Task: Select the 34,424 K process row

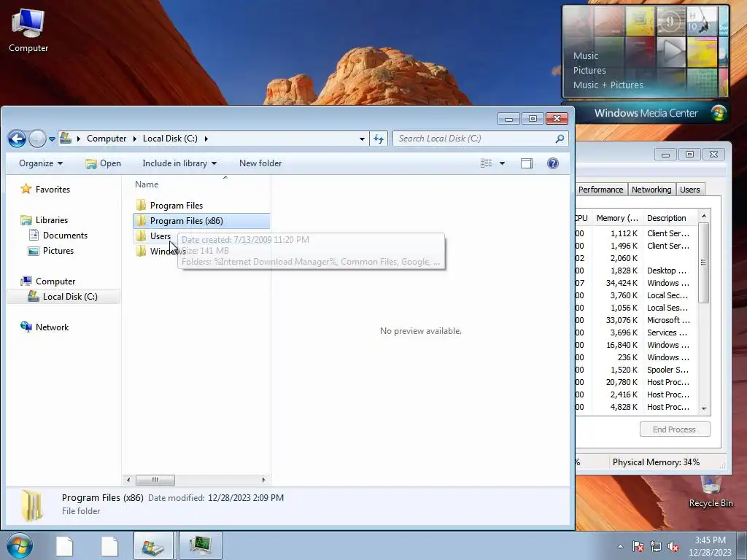Action: [636, 283]
